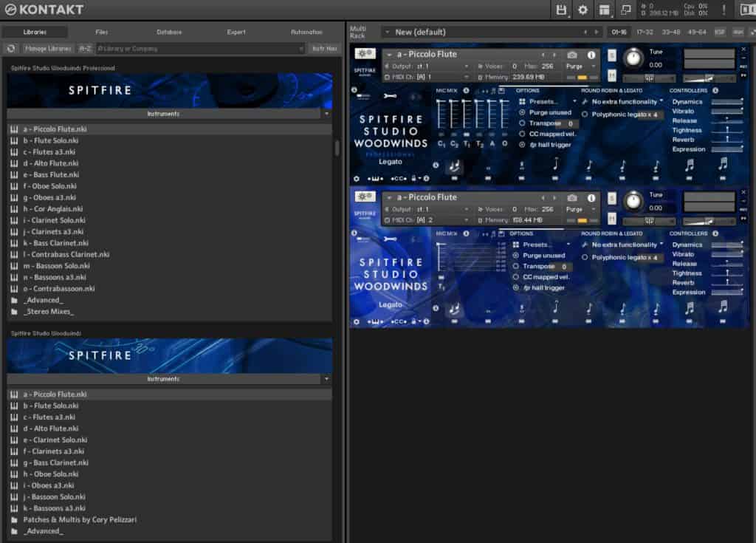Open Instruments dropdown of Spitfire Studio Woodwinds
Image resolution: width=756 pixels, height=543 pixels.
click(x=326, y=379)
